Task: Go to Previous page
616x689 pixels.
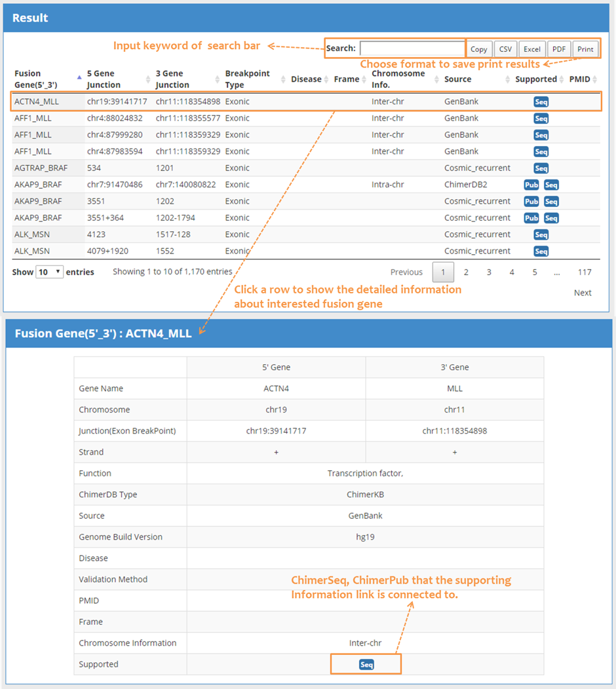Action: coord(406,272)
